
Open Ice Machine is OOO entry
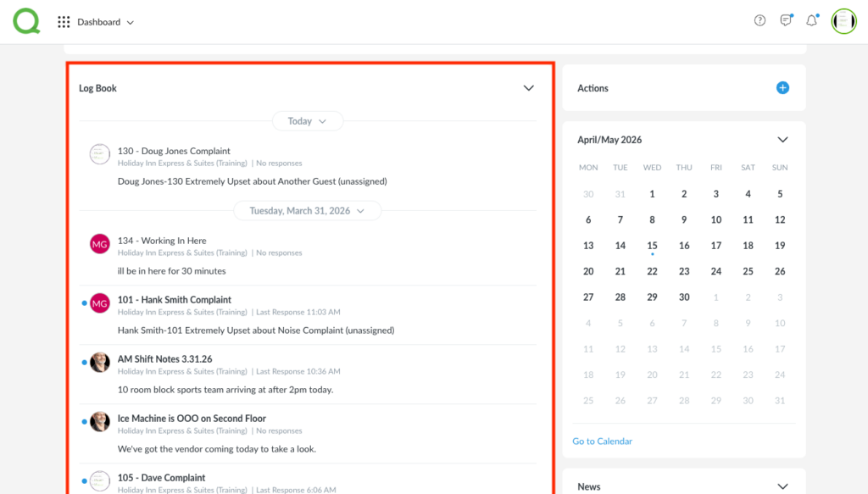[192, 419]
